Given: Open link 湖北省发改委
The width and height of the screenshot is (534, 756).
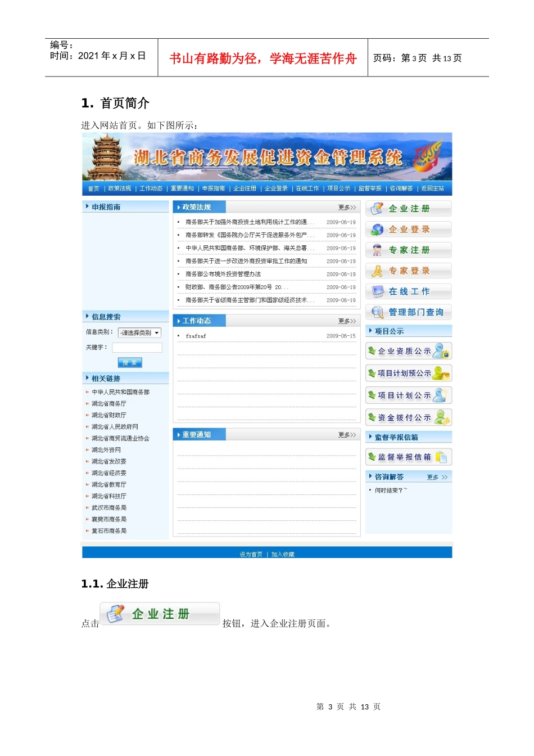Looking at the screenshot, I should [x=109, y=461].
